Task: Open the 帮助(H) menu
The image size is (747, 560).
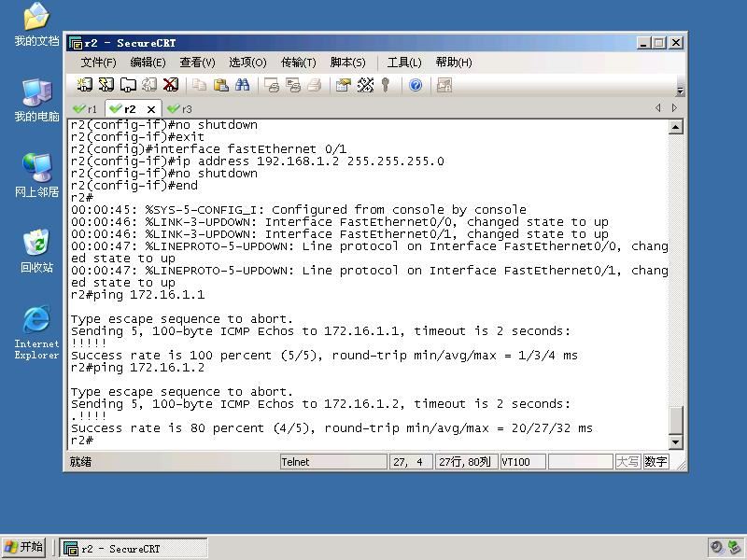Action: tap(454, 63)
